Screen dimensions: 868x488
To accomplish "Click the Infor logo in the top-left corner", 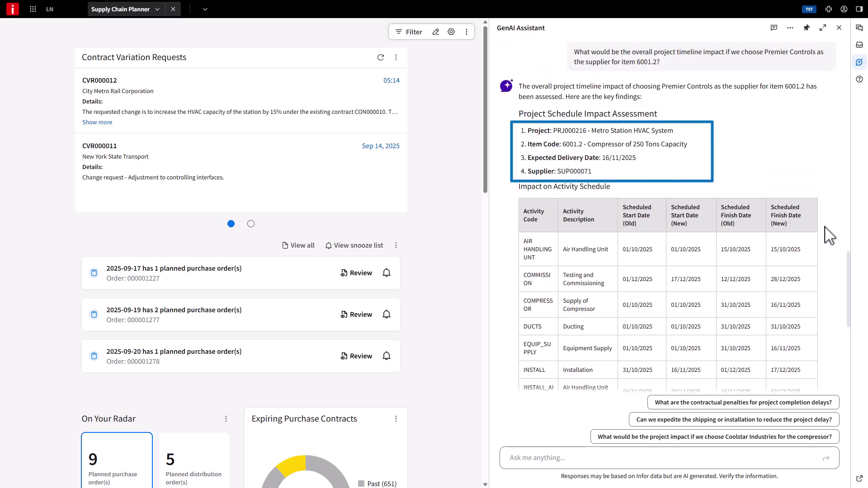I will coord(12,9).
